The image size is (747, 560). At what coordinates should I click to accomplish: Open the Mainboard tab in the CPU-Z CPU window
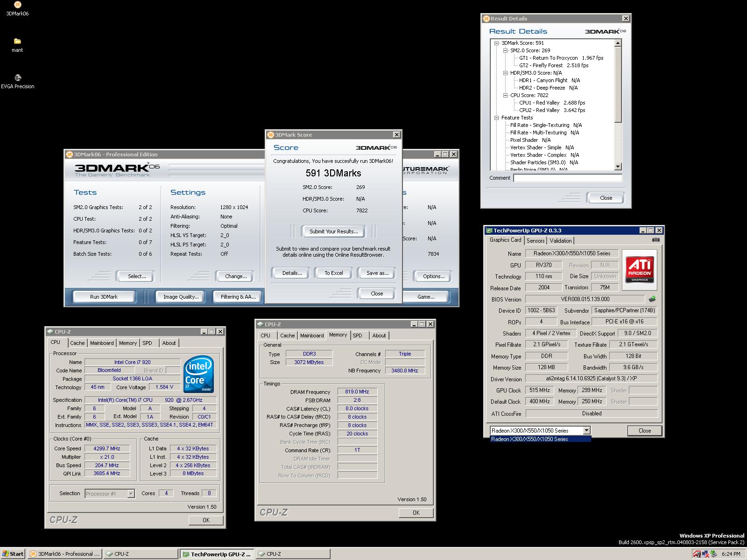(102, 343)
